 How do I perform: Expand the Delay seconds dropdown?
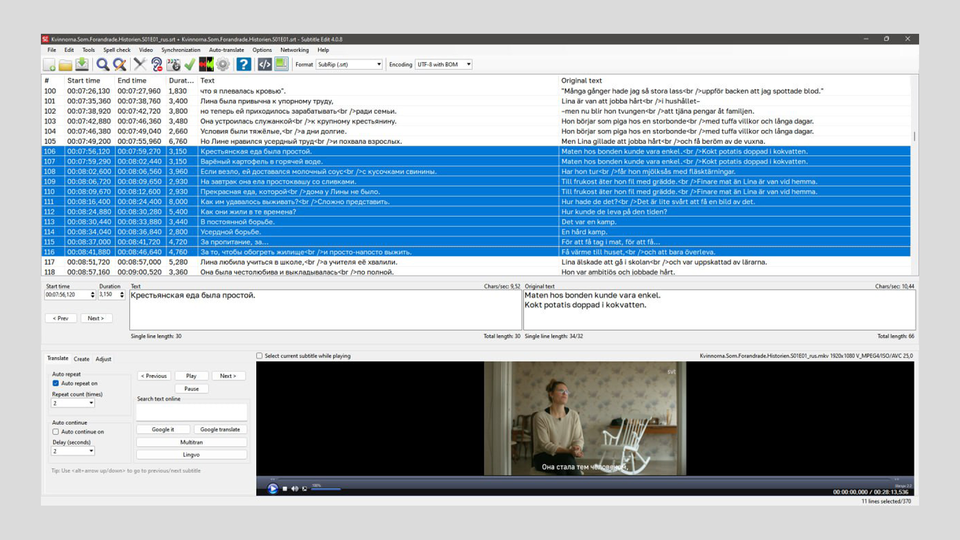coord(91,451)
